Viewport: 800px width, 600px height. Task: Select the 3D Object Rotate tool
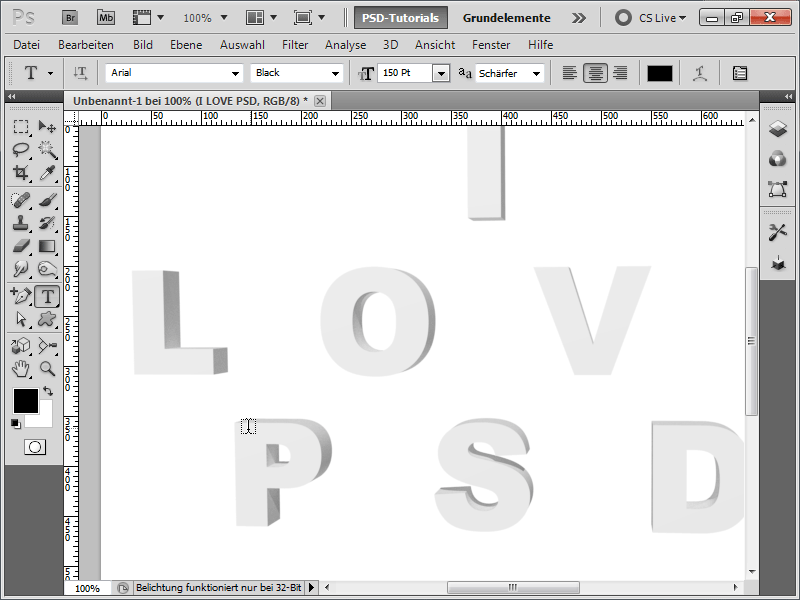(x=21, y=345)
